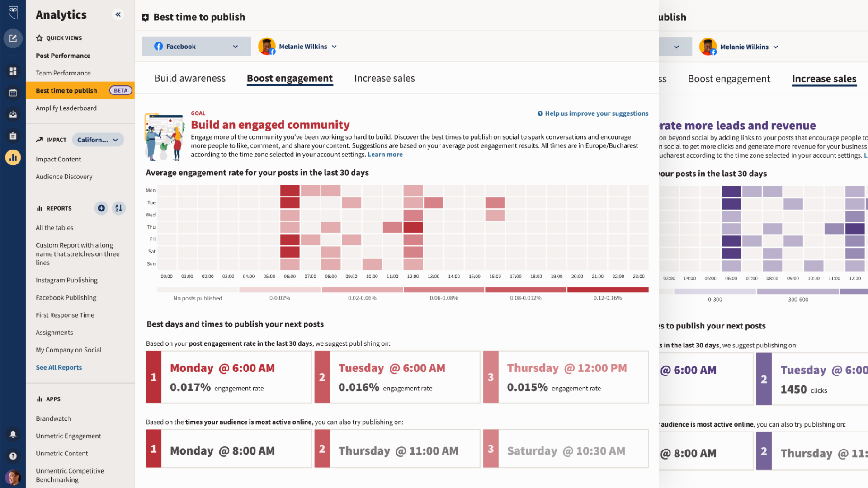Open the help question-mark icon
The width and height of the screenshot is (868, 488).
pos(13,456)
